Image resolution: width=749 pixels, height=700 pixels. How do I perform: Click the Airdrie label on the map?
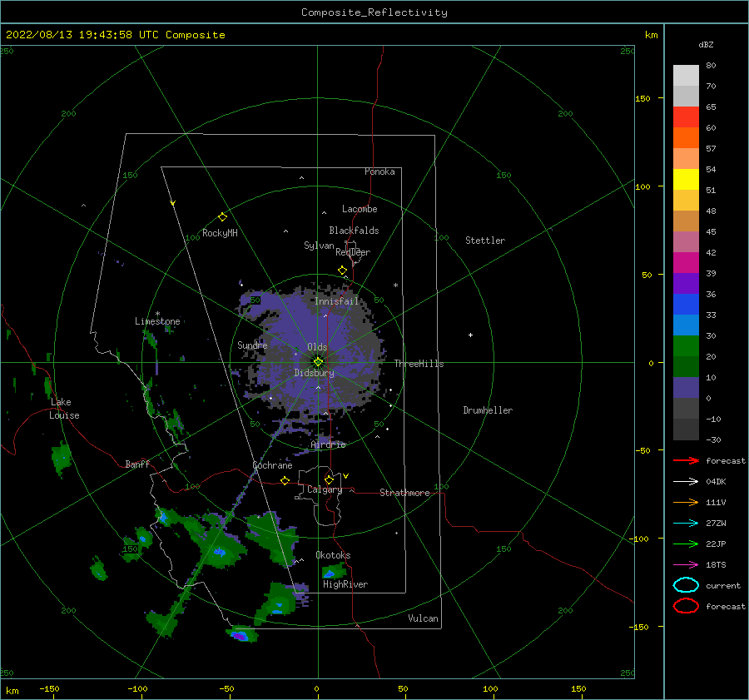328,444
